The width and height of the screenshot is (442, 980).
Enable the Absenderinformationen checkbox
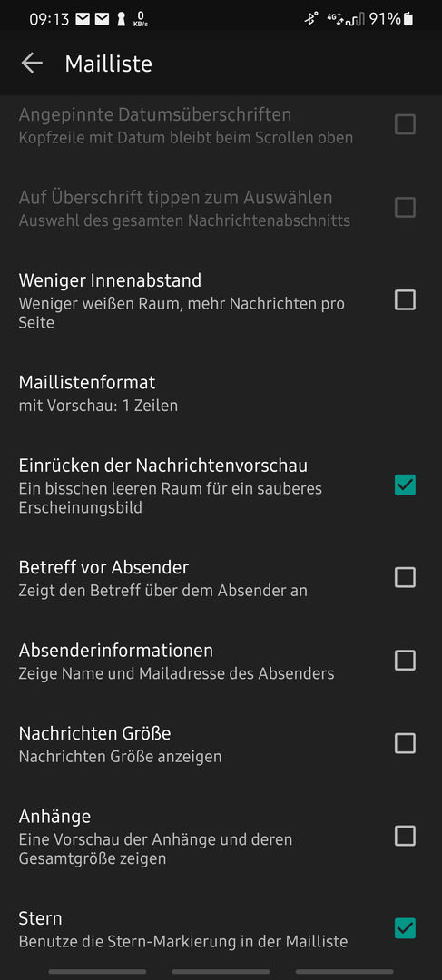[405, 660]
